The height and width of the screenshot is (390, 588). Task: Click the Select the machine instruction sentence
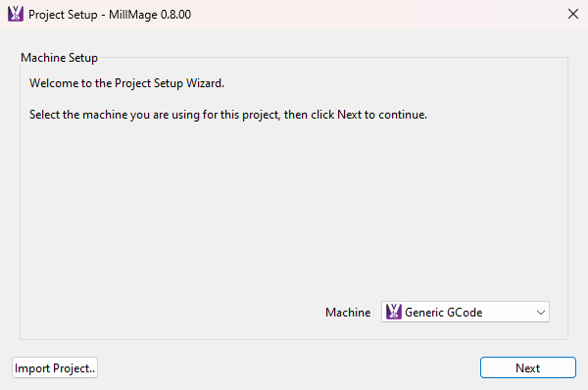pyautogui.click(x=228, y=115)
